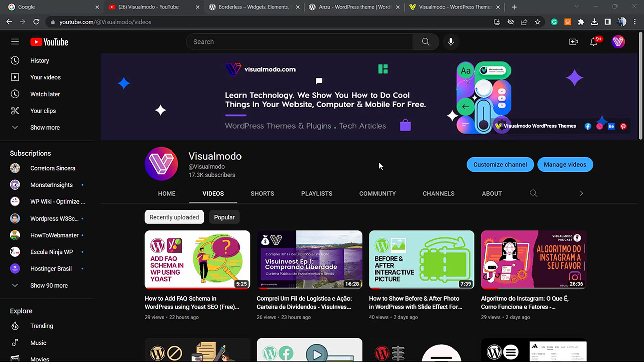644x362 pixels.
Task: Open browser downloads icon
Action: (x=594, y=22)
